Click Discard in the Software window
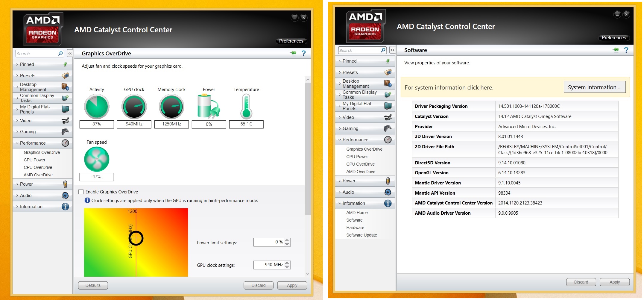644x300 pixels. (x=581, y=282)
